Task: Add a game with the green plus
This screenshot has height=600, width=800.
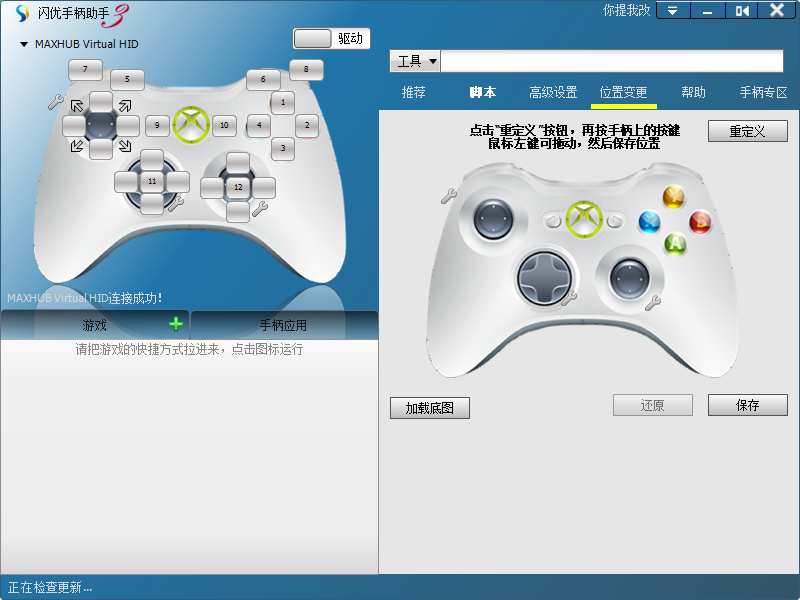Action: click(176, 324)
